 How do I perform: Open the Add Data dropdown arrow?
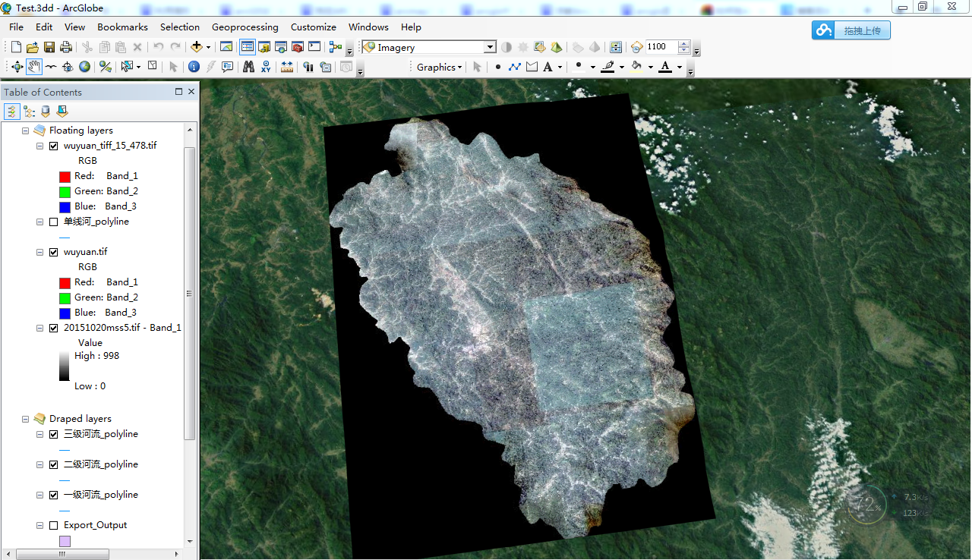pyautogui.click(x=208, y=47)
